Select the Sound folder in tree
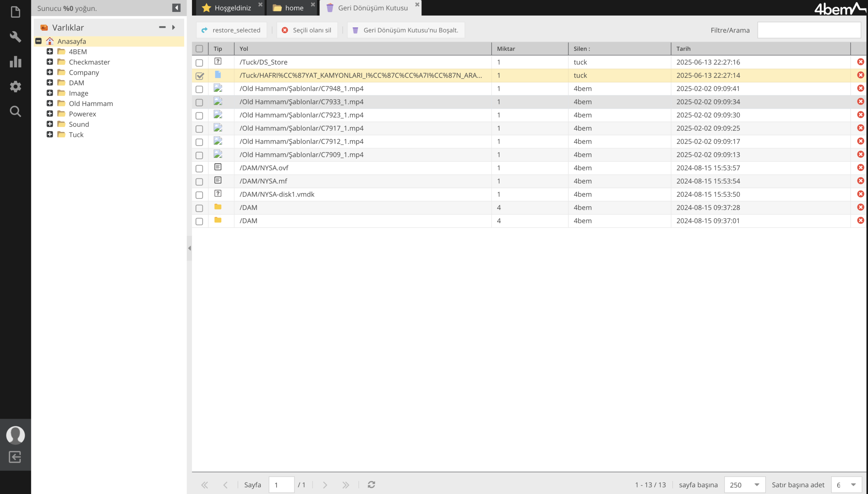Screen dimensions: 868x494 pos(79,124)
